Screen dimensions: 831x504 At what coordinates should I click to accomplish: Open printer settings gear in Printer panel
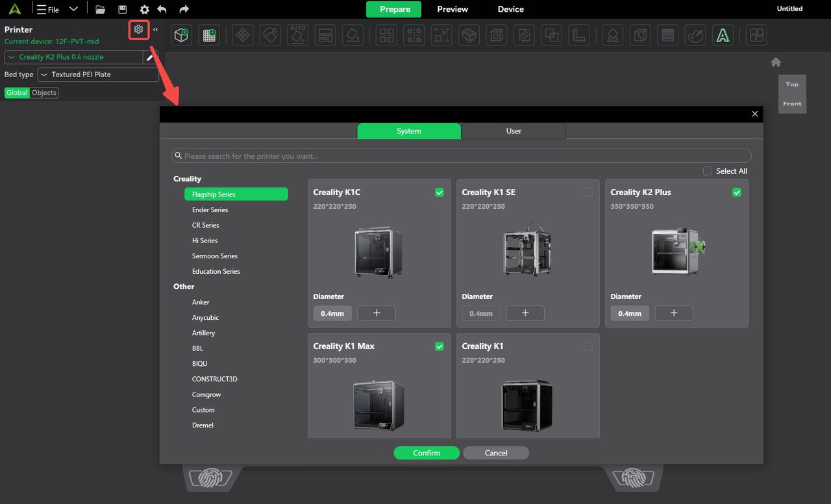(138, 29)
